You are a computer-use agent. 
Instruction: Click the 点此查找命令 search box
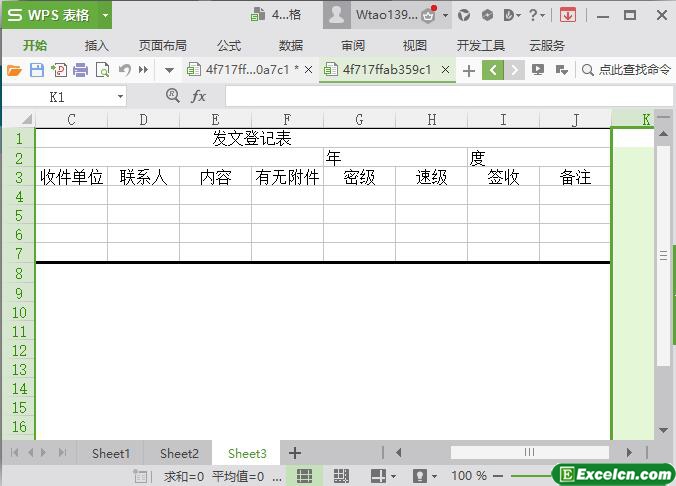627,70
